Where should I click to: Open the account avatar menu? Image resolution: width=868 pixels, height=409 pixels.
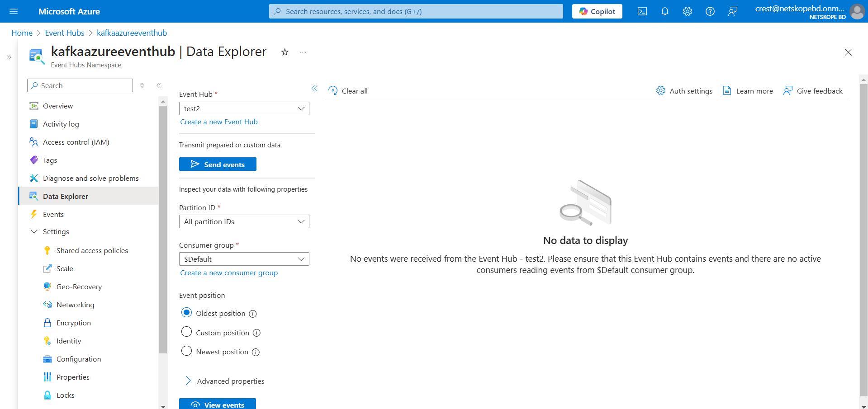click(x=857, y=11)
